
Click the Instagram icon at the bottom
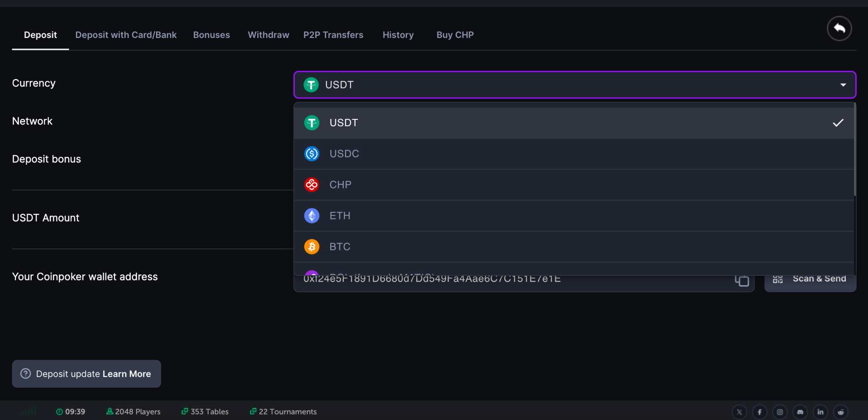tap(779, 412)
